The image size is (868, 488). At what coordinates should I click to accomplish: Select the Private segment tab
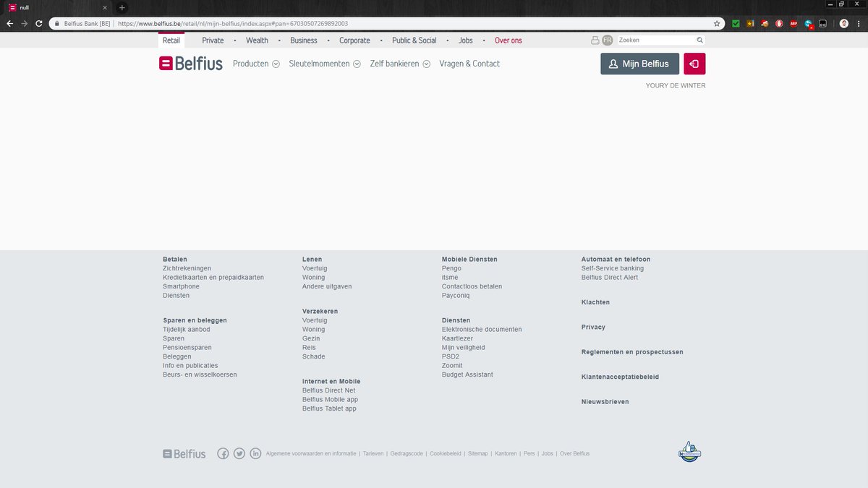(213, 40)
